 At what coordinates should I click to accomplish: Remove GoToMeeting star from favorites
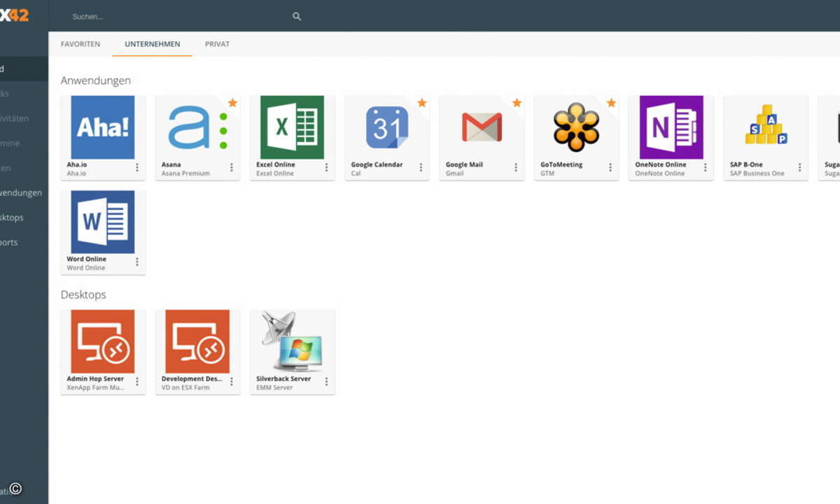(x=611, y=103)
